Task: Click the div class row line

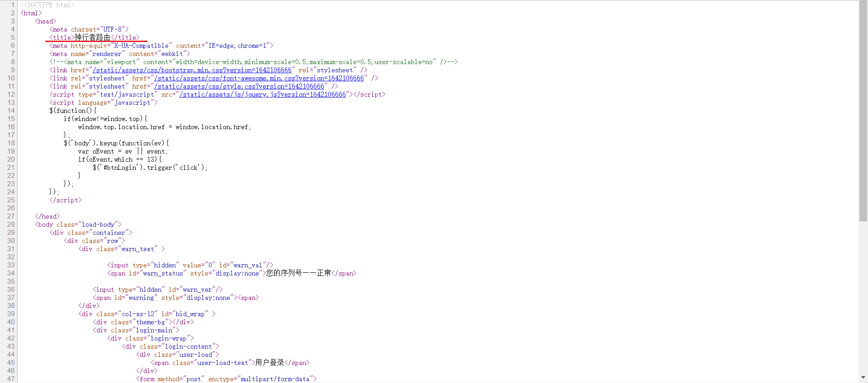Action: pyautogui.click(x=94, y=241)
